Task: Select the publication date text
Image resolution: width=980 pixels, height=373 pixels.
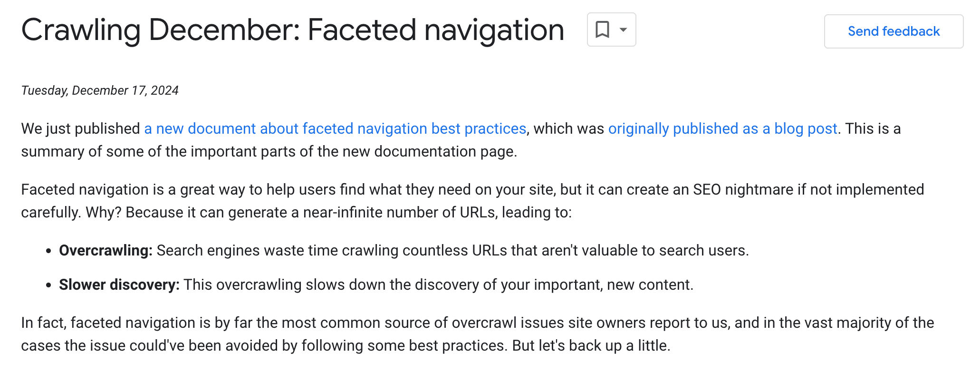Action: (100, 90)
